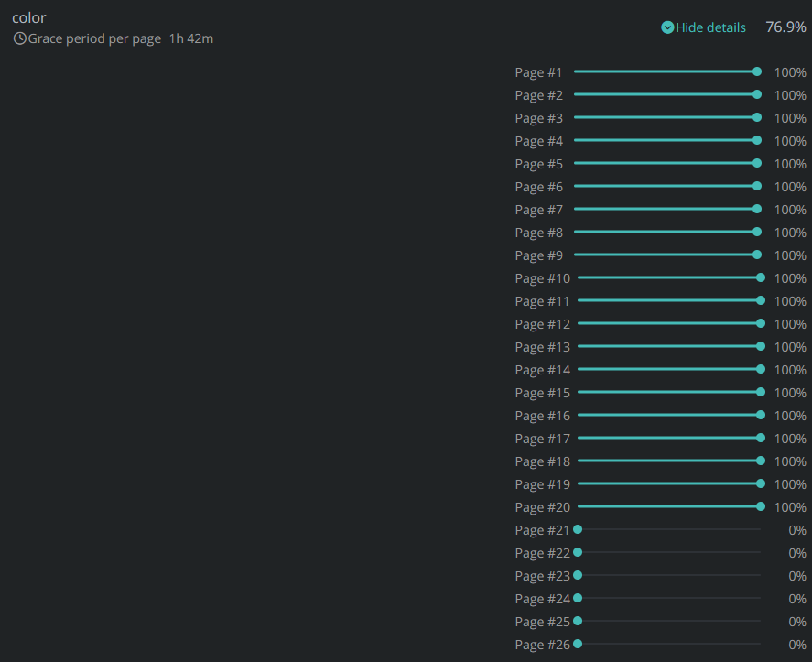Click the Page #26 slider handle at 0%
Viewport: 812px width, 662px height.
pyautogui.click(x=578, y=644)
